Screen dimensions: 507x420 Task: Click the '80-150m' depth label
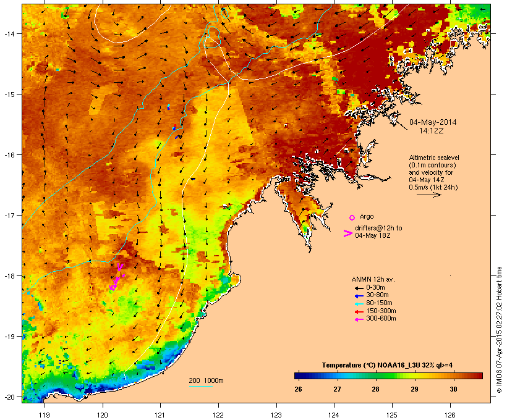[x=379, y=303]
